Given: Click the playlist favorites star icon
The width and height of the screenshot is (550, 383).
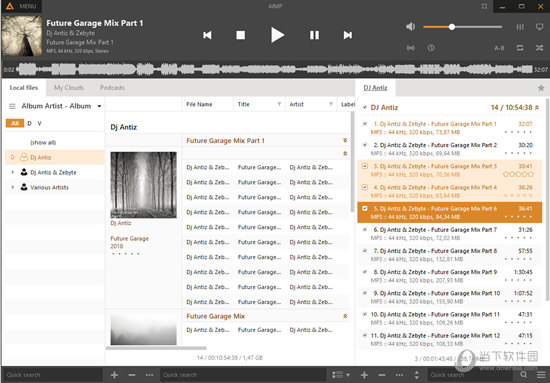Looking at the screenshot, I should coord(541,88).
